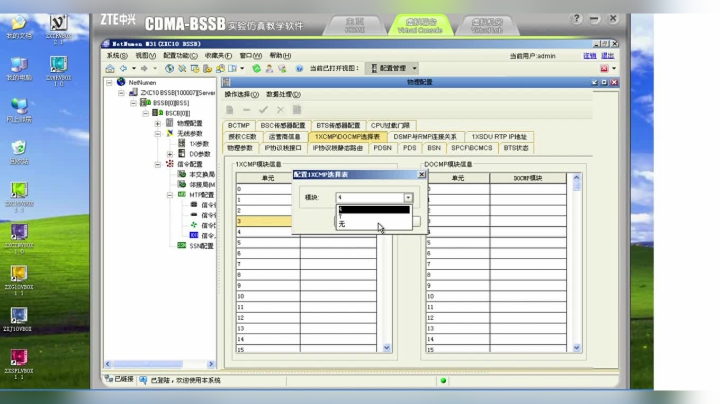Collapse the 无线参数 tree node
Viewport: 720px width, 404px height.
(x=158, y=134)
